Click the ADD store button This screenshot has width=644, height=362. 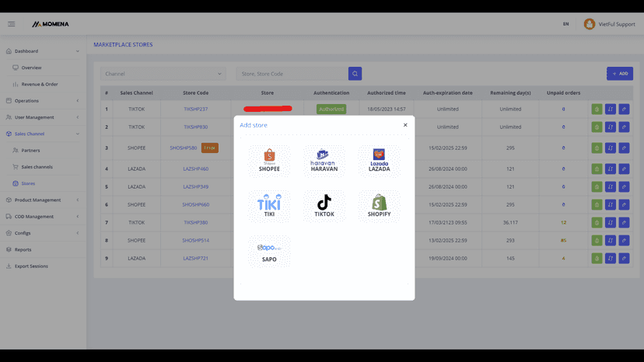(x=620, y=74)
